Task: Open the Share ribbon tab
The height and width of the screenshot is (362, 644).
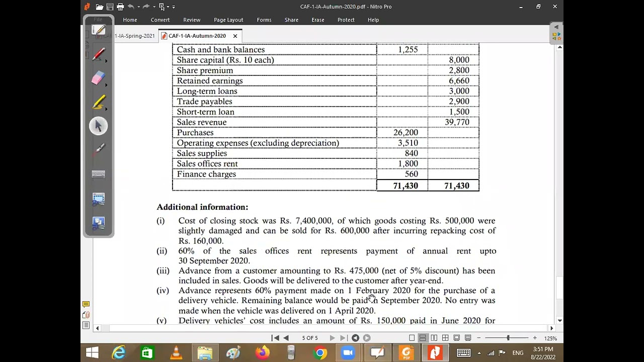Action: coord(291,20)
